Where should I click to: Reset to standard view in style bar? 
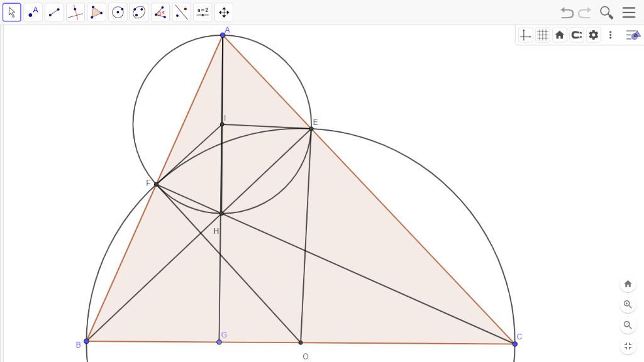(x=559, y=35)
